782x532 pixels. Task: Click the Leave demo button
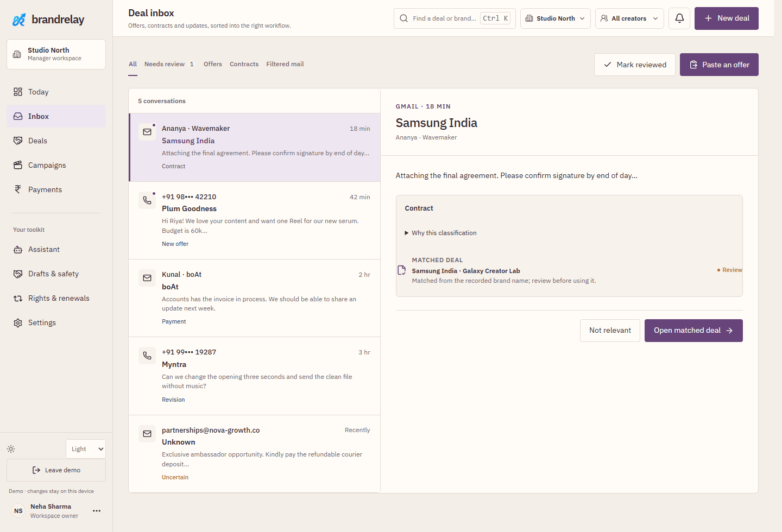(x=56, y=470)
